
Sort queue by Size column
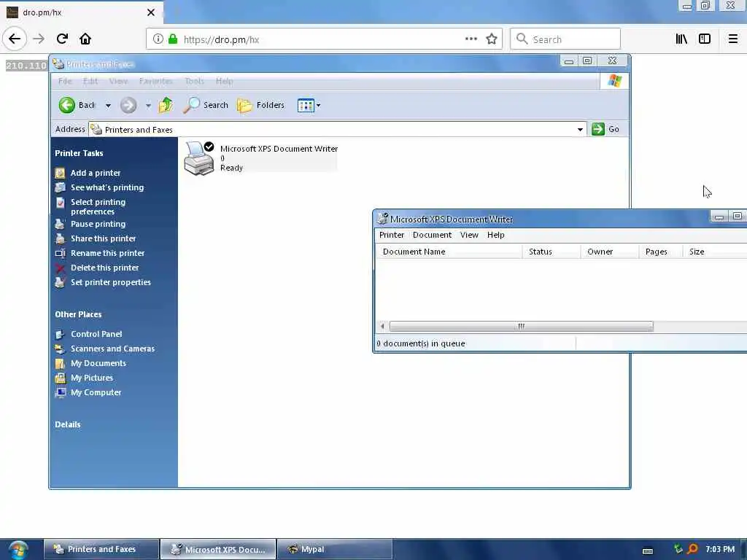[x=715, y=252]
